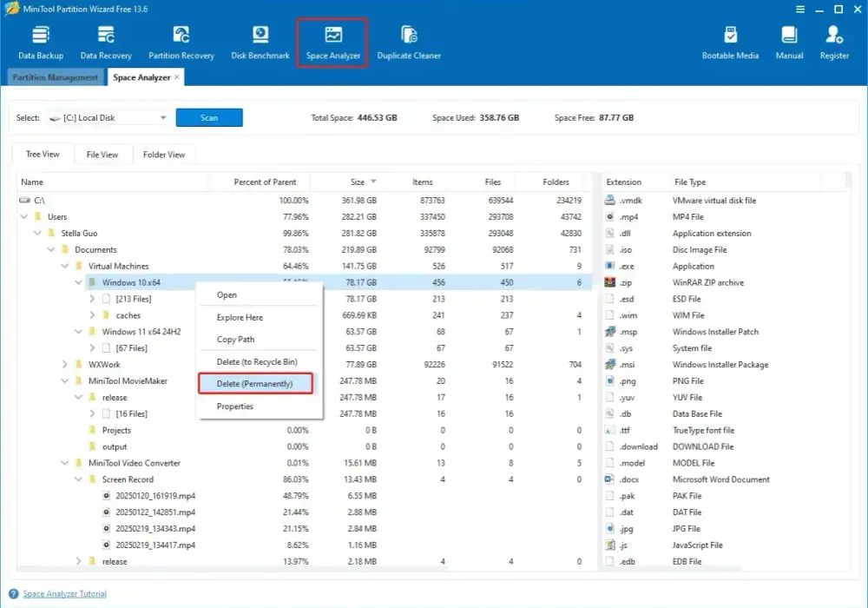Open Properties from context menu
The height and width of the screenshot is (608, 868).
point(260,406)
